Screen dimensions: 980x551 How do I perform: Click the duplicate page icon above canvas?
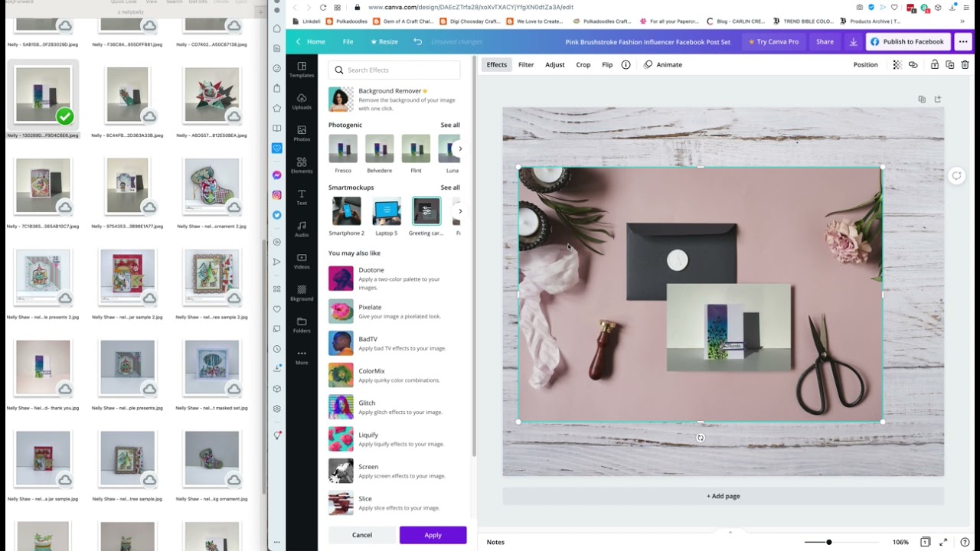click(x=922, y=99)
